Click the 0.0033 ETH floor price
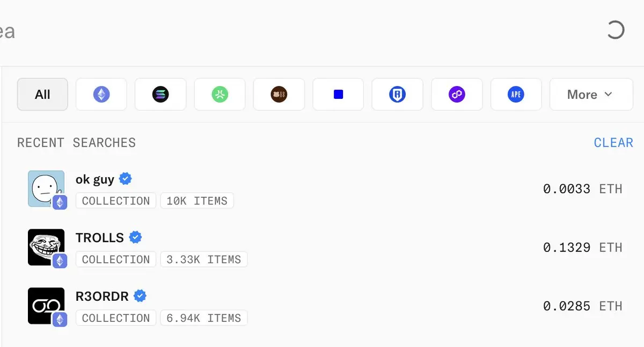 coord(583,189)
